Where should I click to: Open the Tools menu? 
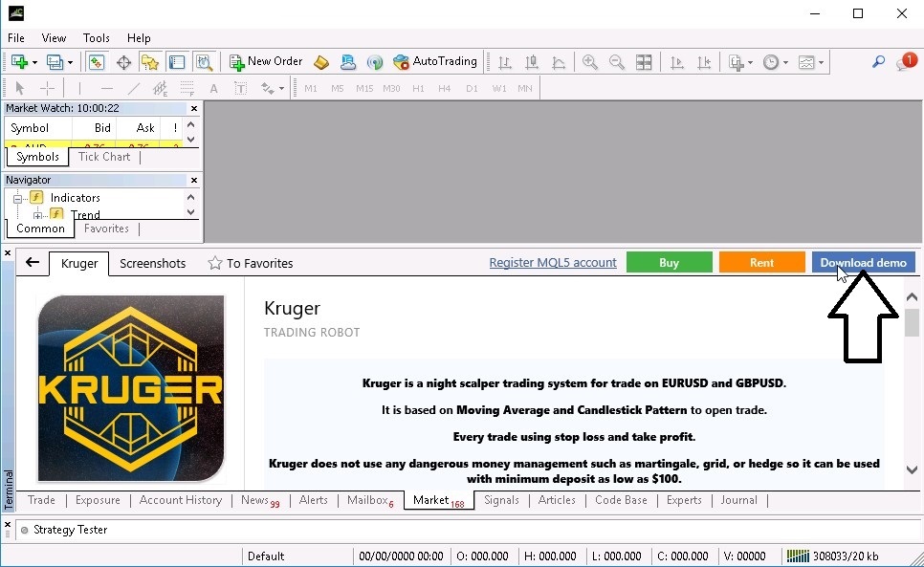coord(96,38)
